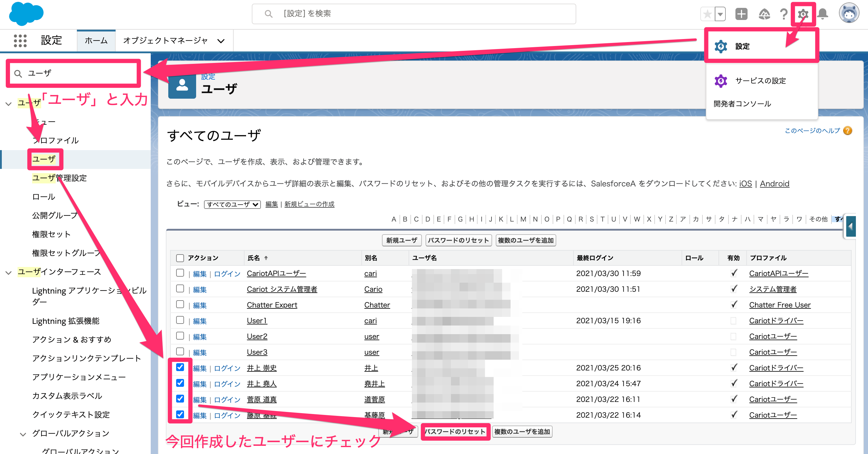Open 権限セット in the setup tree
Image resolution: width=868 pixels, height=454 pixels.
pyautogui.click(x=51, y=234)
